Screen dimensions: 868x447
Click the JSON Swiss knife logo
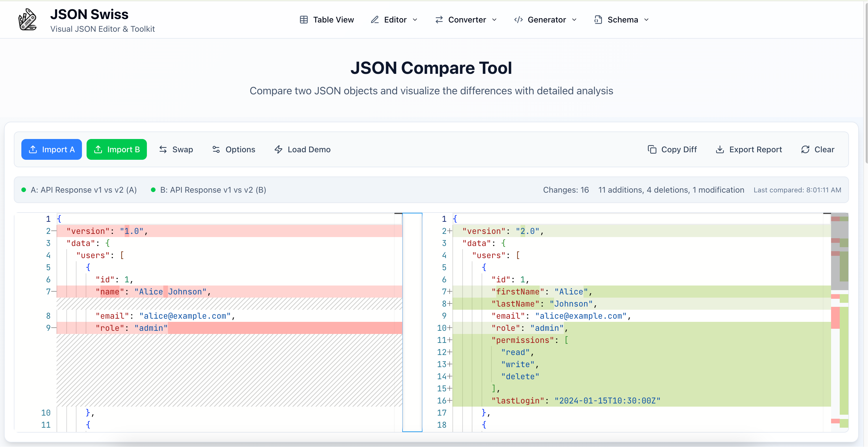point(27,20)
